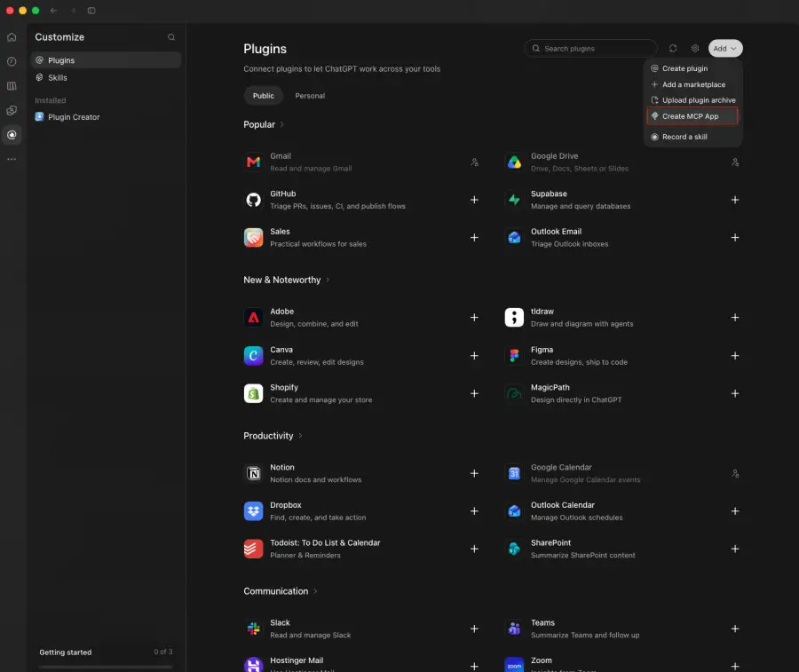
Task: Click the more options ellipsis in left rail
Action: click(12, 159)
